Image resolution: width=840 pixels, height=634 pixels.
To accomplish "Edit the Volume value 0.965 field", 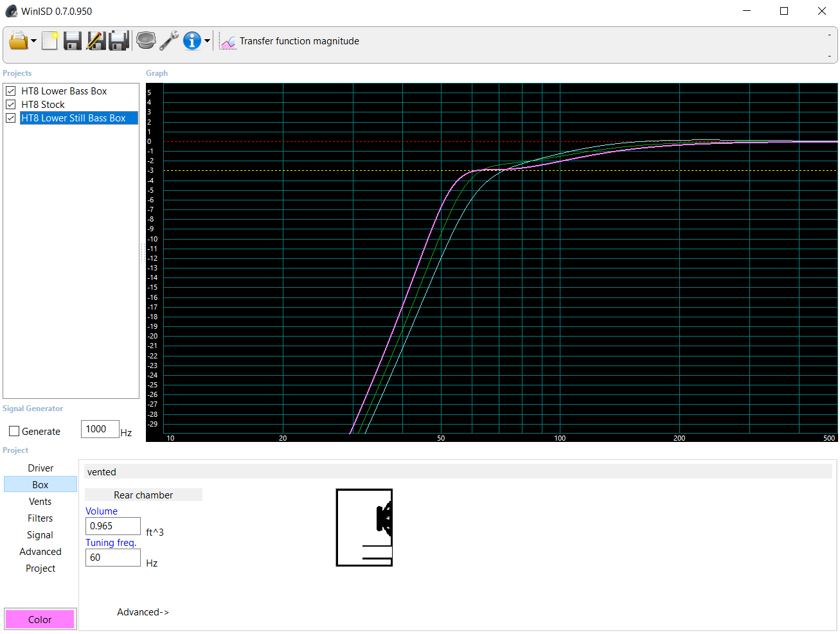I will pos(113,526).
